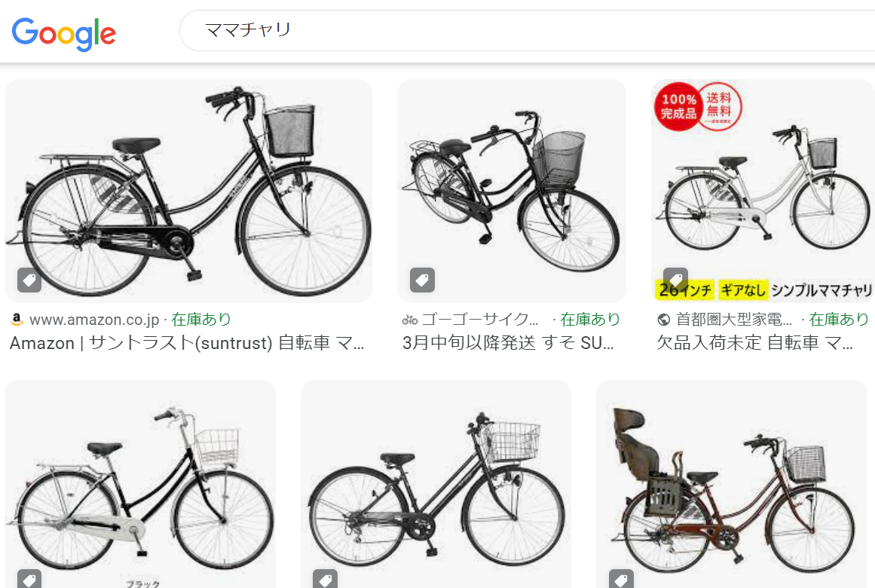
Task: Open the ゴーゴーサイクル source link
Action: pos(480,320)
